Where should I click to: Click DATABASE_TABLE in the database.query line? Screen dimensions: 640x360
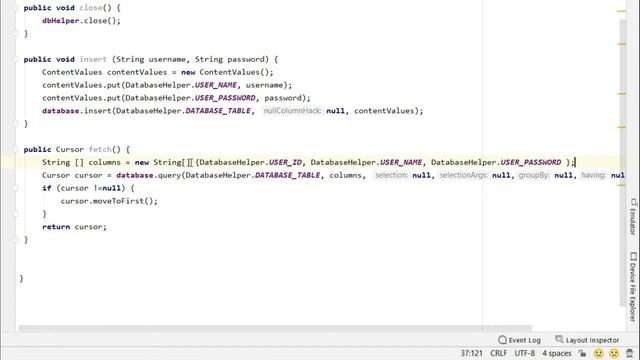pyautogui.click(x=287, y=175)
